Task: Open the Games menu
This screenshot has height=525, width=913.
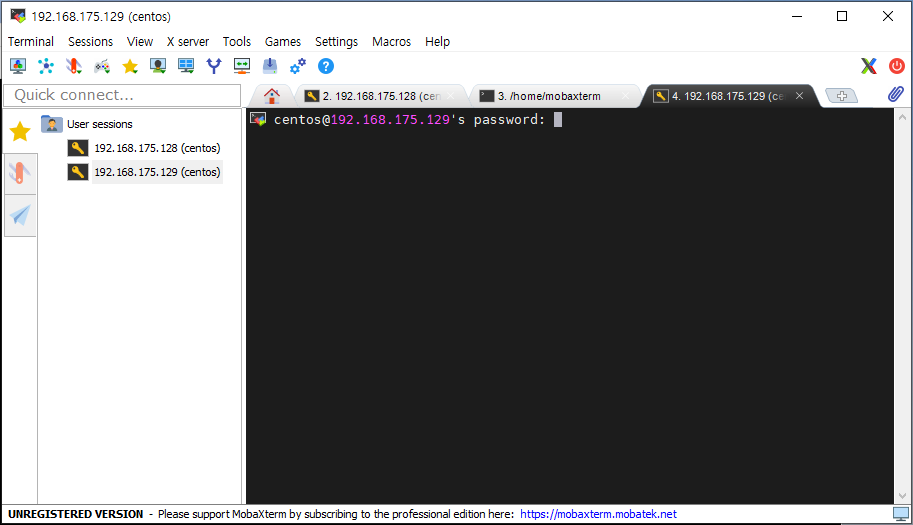Action: point(282,42)
